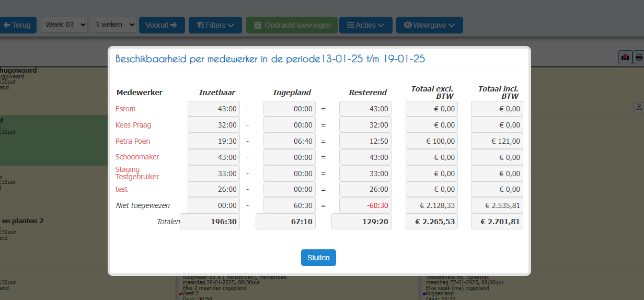Click Schoonmaker's Totaal incl. BTW € 0,00

pyautogui.click(x=497, y=157)
